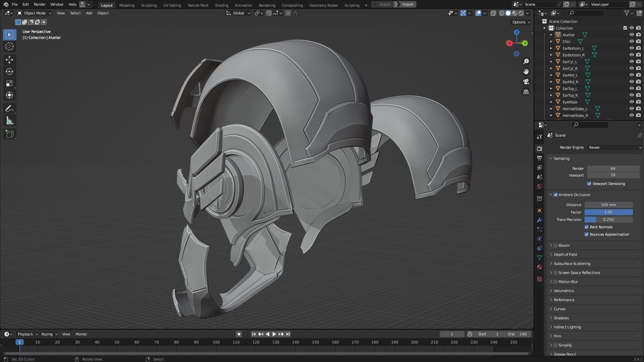Uncheck the Collection exclude checkbox
Screen dimensions: 644x362
625,28
